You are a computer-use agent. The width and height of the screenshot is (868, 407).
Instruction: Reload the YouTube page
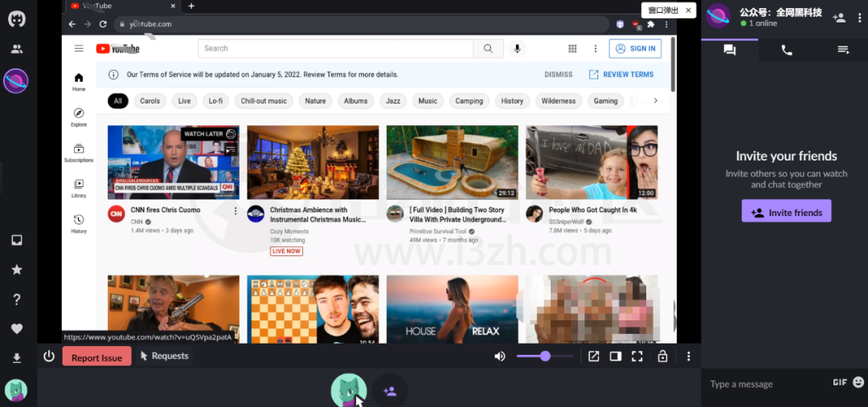pyautogui.click(x=102, y=24)
